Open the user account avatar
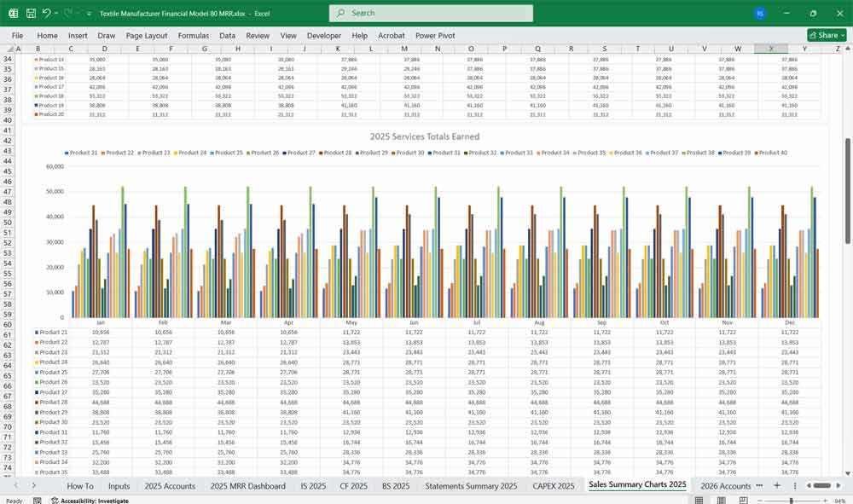The image size is (853, 504). [760, 14]
